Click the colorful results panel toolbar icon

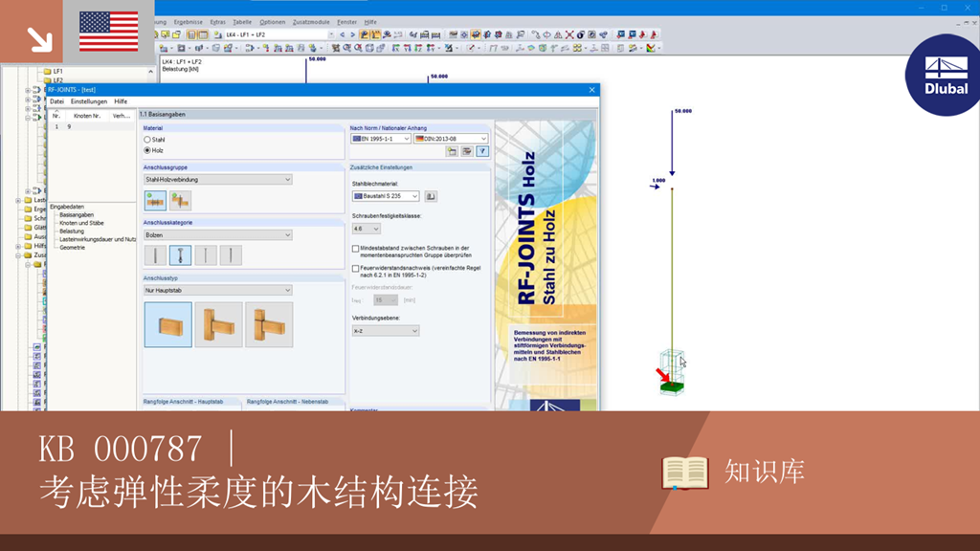click(x=651, y=48)
